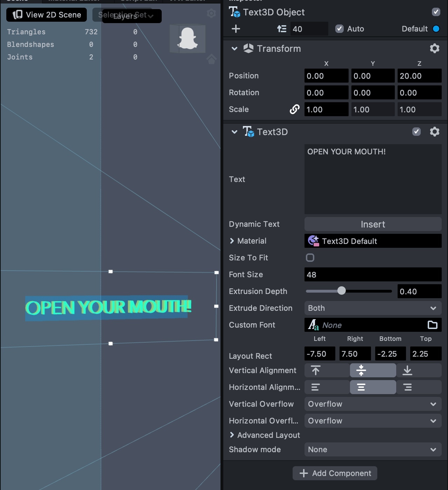Toggle the Scale uniform link icon

click(x=294, y=110)
